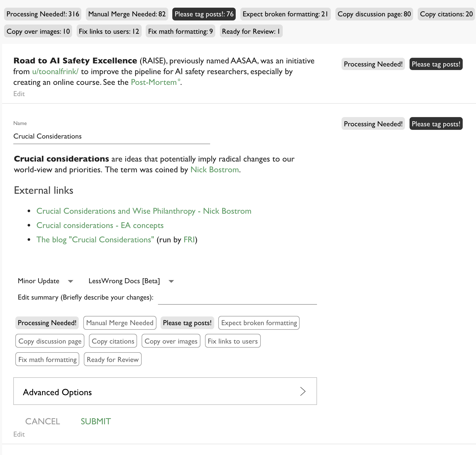This screenshot has width=476, height=455.
Task: Filter by Processing Needed!: 316
Action: pyautogui.click(x=43, y=14)
